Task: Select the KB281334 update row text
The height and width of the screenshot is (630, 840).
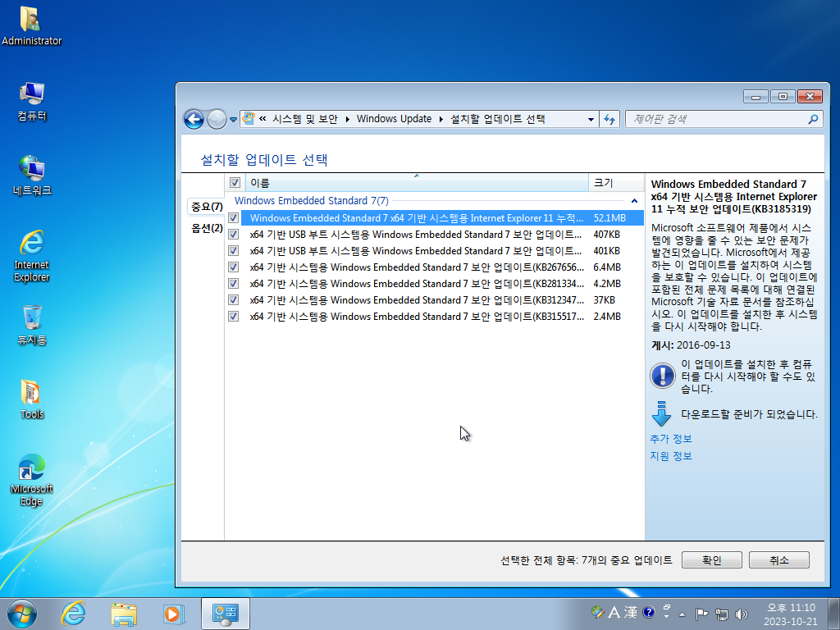Action: tap(417, 283)
